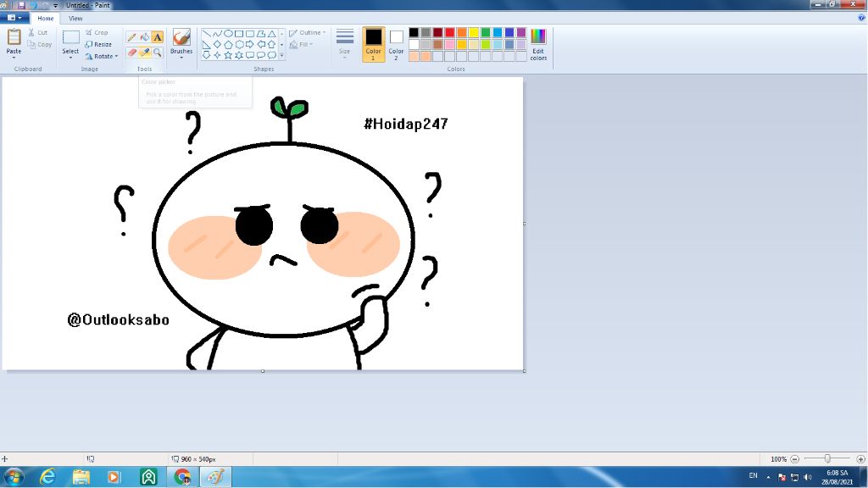Choose the Cloud callout shape
This screenshot has width=868, height=488.
[272, 55]
